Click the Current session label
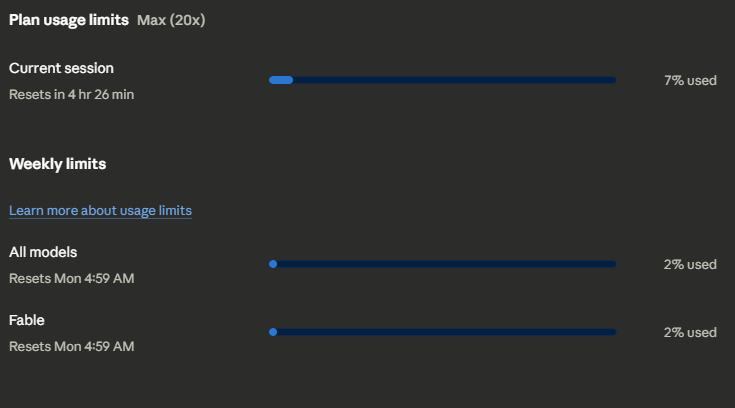This screenshot has height=408, width=735. click(x=61, y=68)
